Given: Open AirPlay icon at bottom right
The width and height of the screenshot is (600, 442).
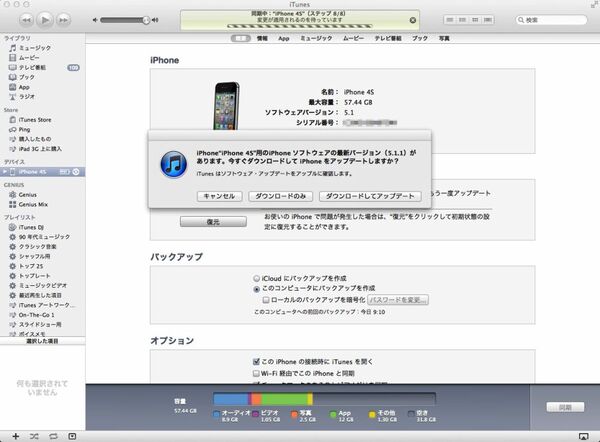Looking at the screenshot, I should (x=584, y=436).
